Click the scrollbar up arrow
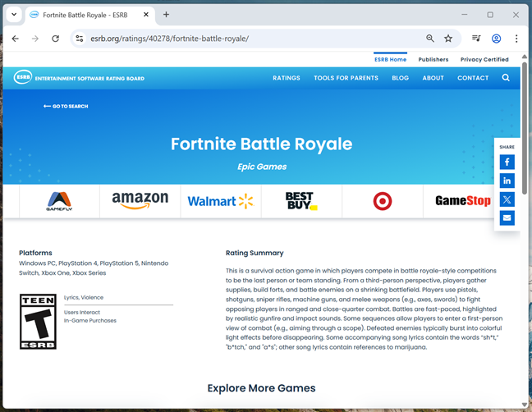The width and height of the screenshot is (532, 412). 525,57
